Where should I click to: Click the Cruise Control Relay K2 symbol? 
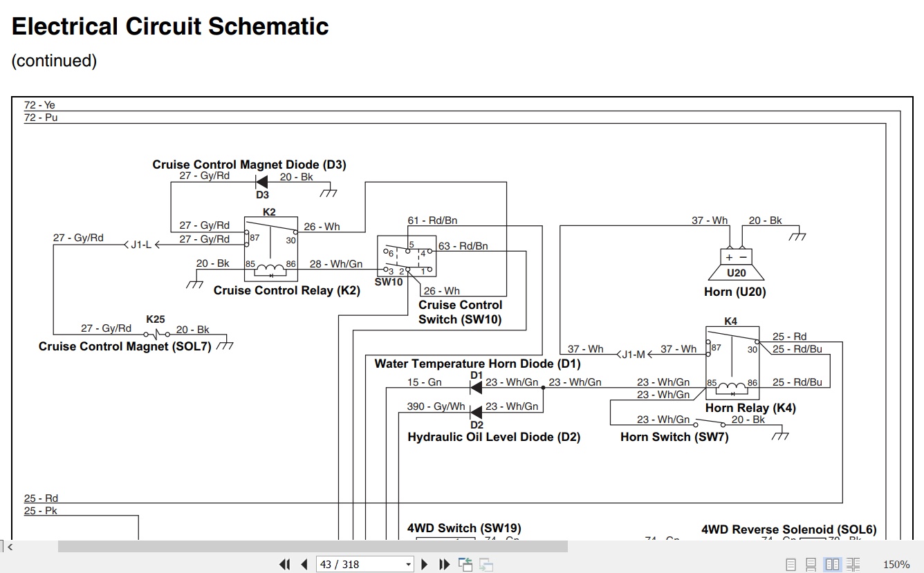[270, 247]
